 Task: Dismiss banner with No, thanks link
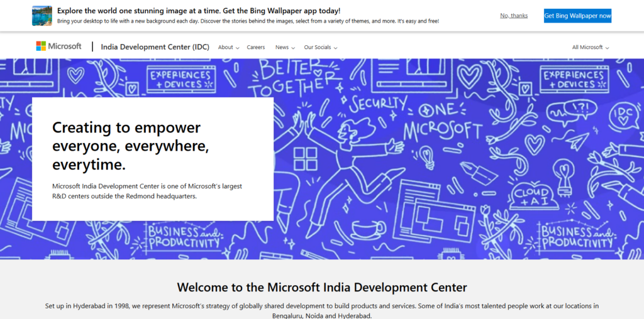(x=514, y=16)
